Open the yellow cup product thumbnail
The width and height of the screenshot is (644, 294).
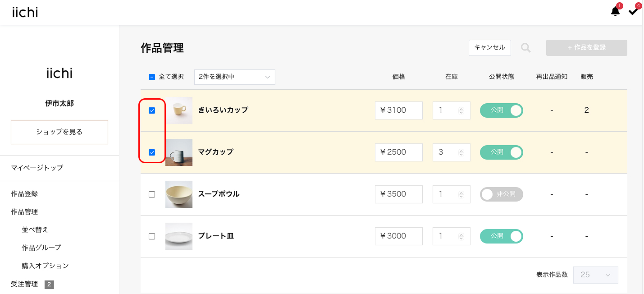tap(179, 110)
